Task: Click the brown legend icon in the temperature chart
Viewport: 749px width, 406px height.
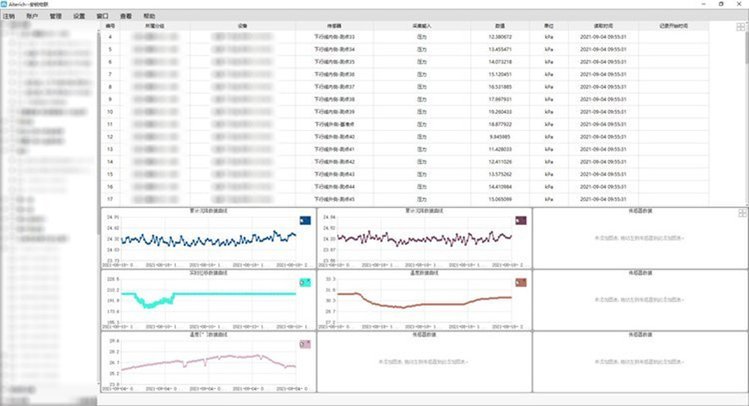Action: (521, 281)
